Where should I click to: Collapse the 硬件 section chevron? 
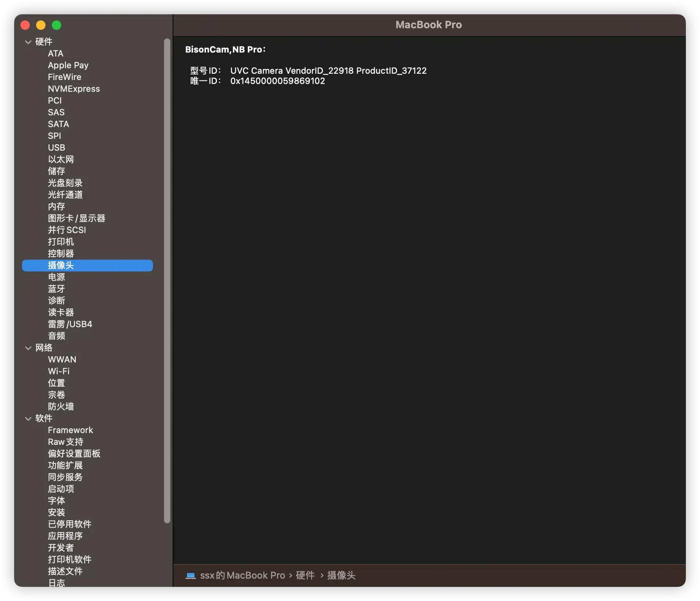click(x=28, y=42)
